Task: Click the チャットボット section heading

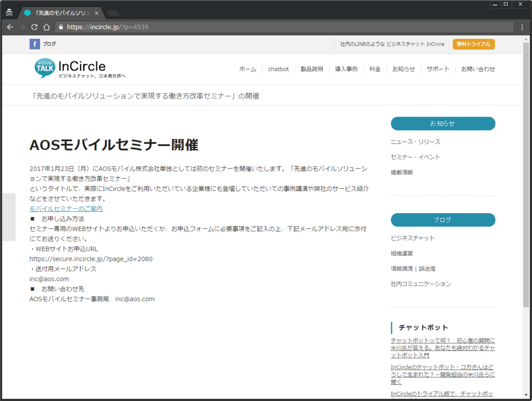Action: coord(423,328)
